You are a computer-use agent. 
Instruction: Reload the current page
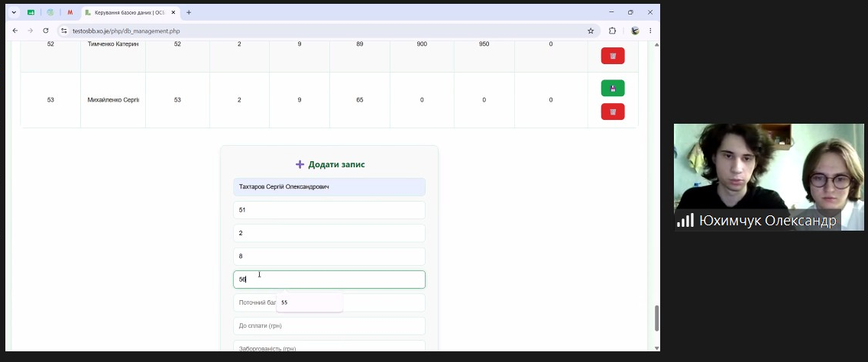(x=46, y=31)
